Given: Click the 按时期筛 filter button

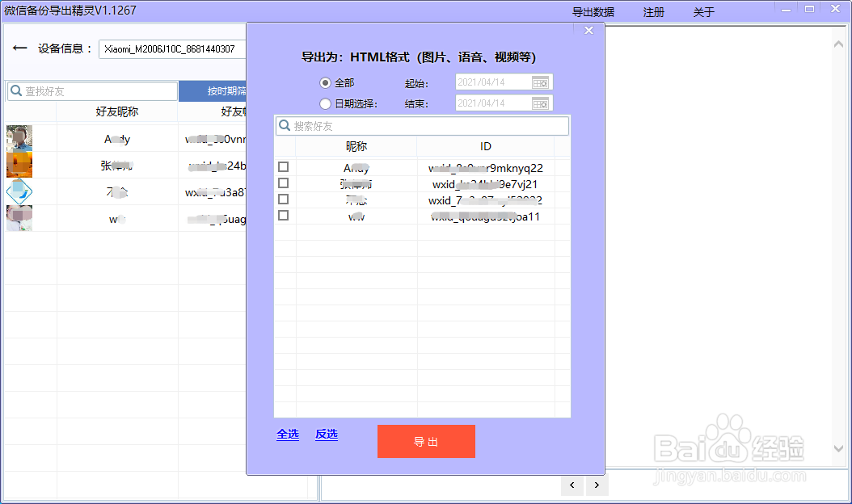Looking at the screenshot, I should [213, 90].
